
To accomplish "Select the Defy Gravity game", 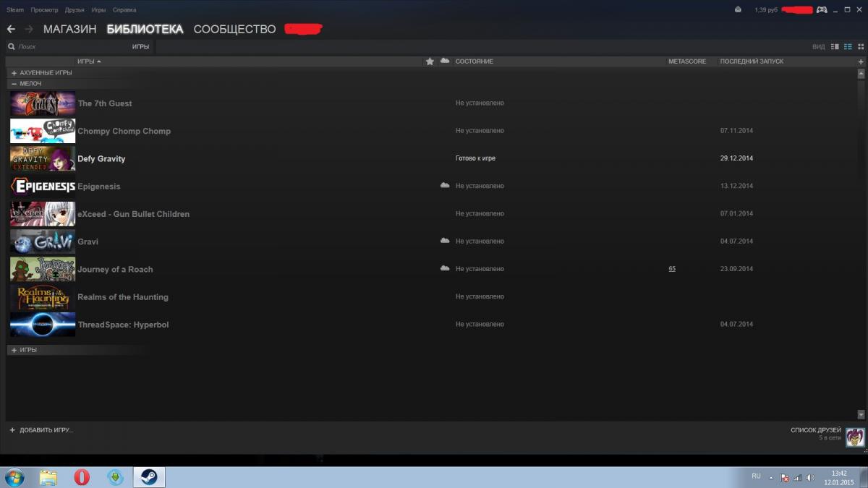I will click(101, 159).
